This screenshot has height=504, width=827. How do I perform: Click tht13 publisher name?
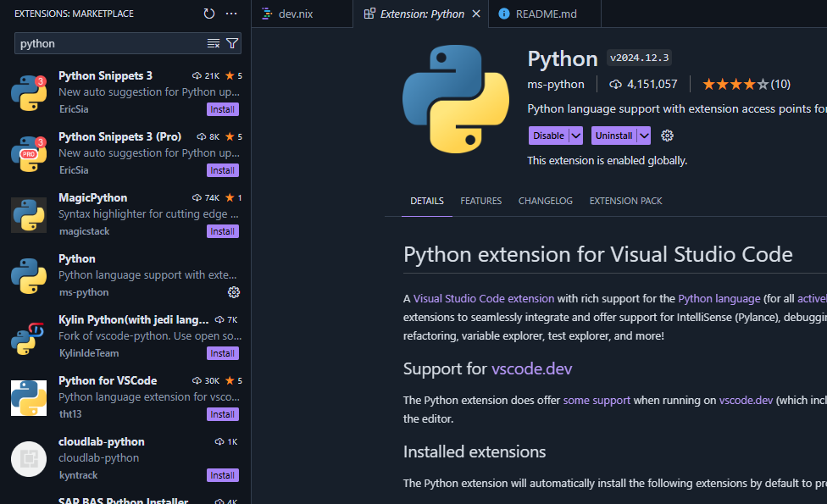pos(70,414)
